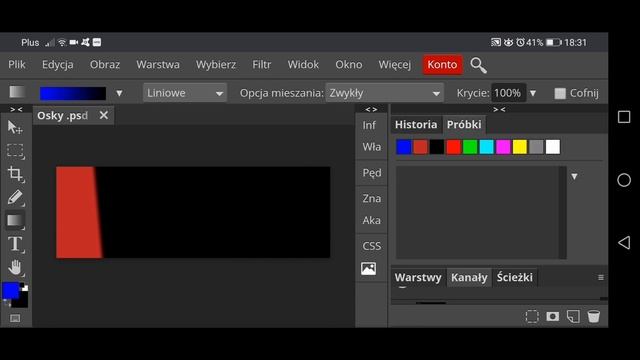Expand the middle side panel arrows

coord(371,109)
